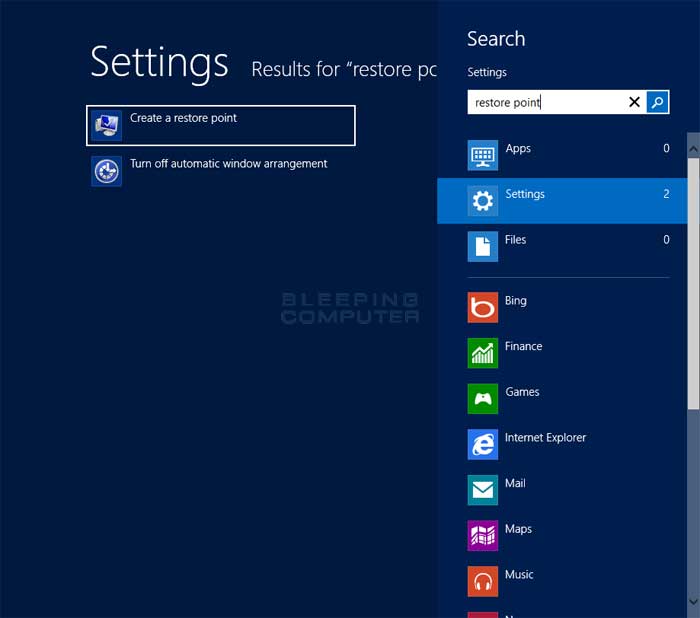Click the scrollbar down arrow
This screenshot has height=618, width=700.
(693, 601)
